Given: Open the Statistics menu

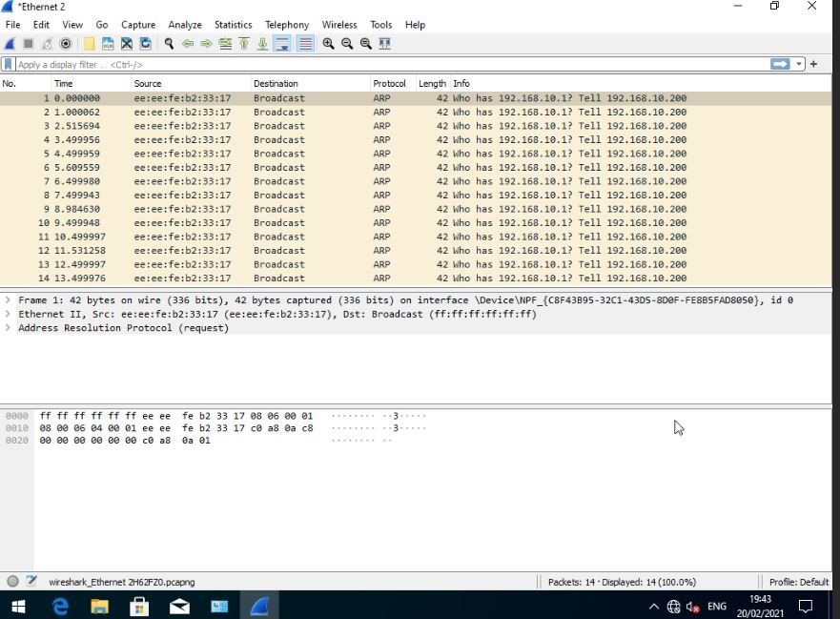Looking at the screenshot, I should tap(233, 25).
